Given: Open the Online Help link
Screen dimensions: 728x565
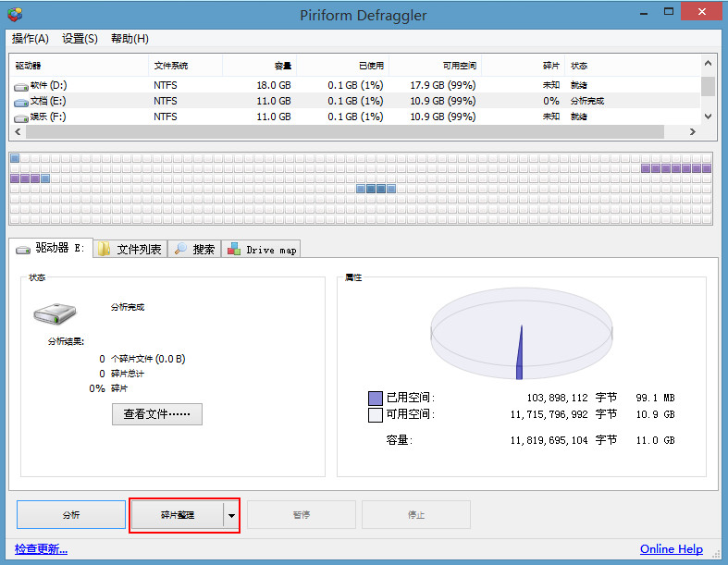Looking at the screenshot, I should [x=672, y=549].
